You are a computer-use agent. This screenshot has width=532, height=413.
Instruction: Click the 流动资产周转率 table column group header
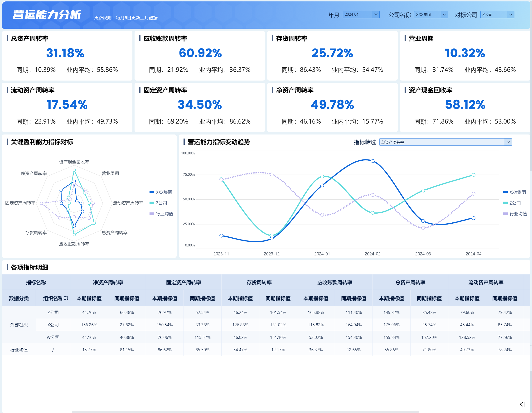(486, 283)
